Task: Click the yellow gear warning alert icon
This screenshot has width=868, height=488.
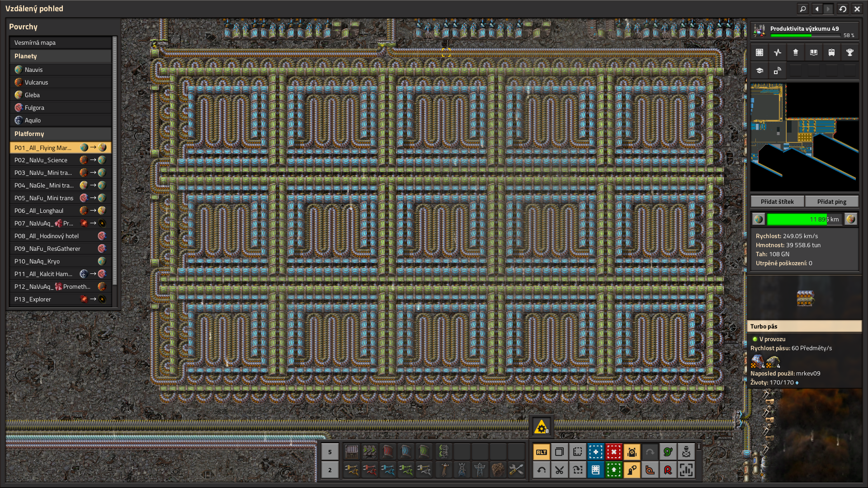Action: pyautogui.click(x=541, y=427)
